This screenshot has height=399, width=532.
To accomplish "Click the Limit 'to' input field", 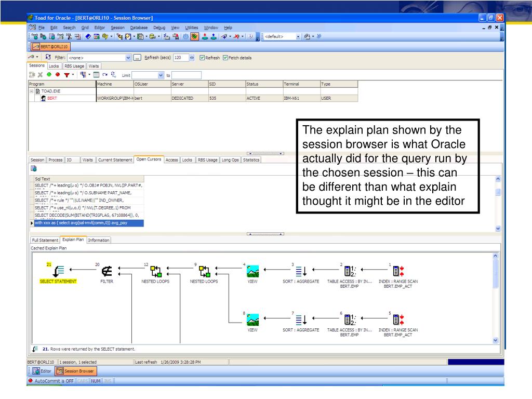I will click(187, 75).
